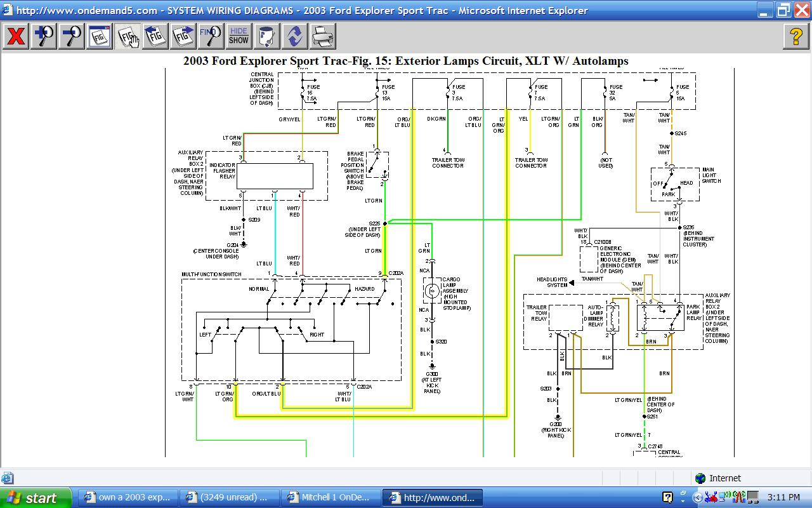Viewport: 812px width, 508px height.
Task: Click the 'S236 (BEHIND INSTRUMENT CLUSTER)' splice label
Action: pos(698,236)
